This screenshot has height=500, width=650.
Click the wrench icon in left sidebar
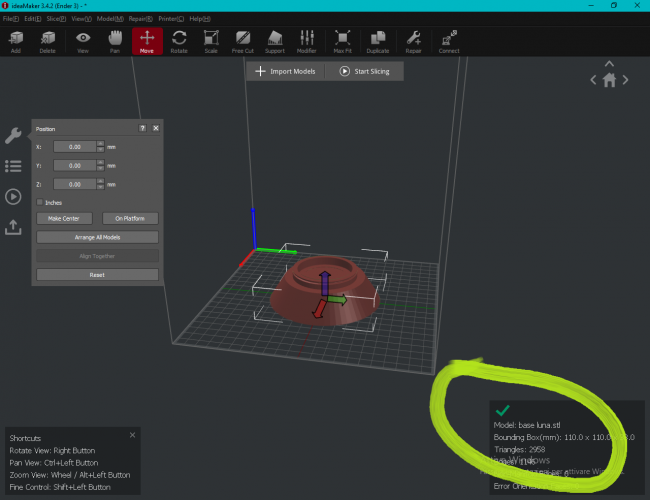point(13,136)
